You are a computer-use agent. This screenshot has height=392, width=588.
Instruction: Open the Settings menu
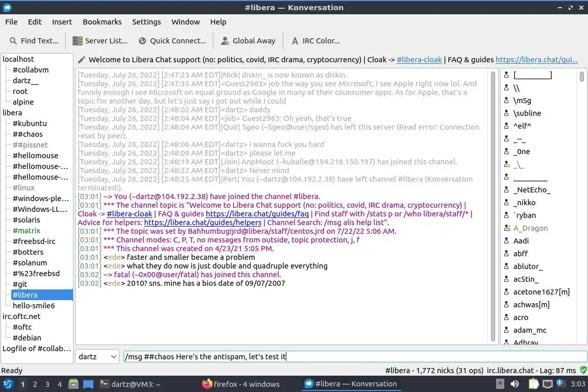(x=146, y=22)
